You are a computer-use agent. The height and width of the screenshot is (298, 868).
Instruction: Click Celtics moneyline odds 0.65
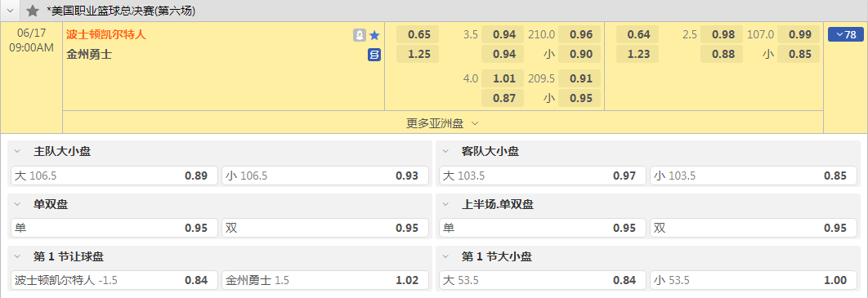pyautogui.click(x=418, y=35)
